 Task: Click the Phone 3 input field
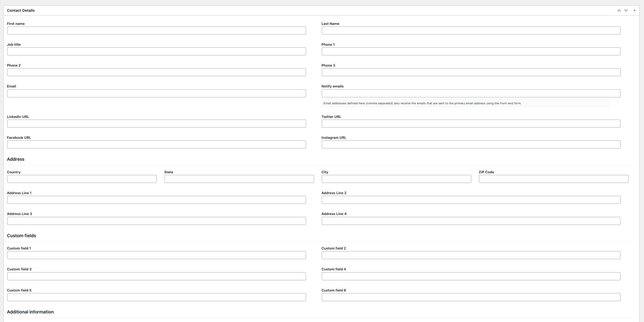click(x=471, y=72)
